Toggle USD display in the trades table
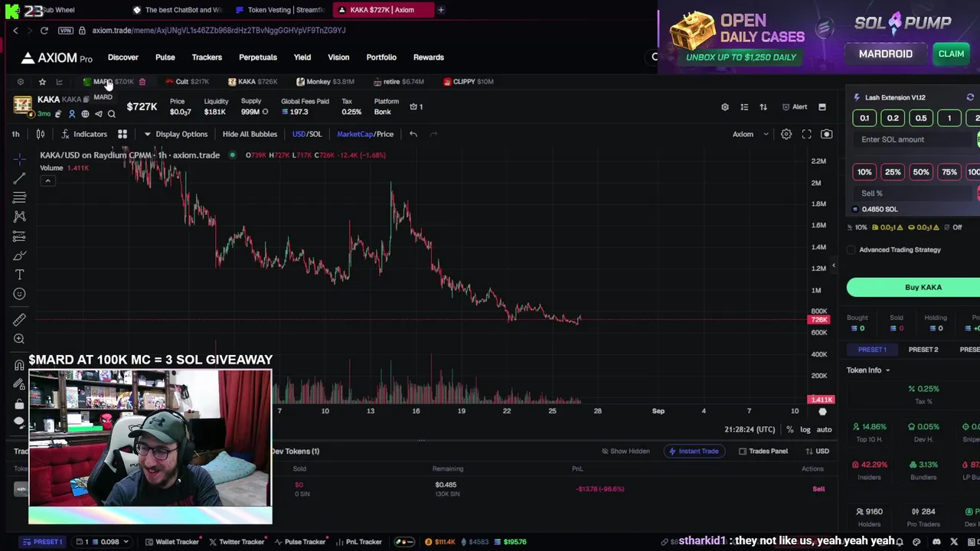The height and width of the screenshot is (551, 980). point(817,452)
